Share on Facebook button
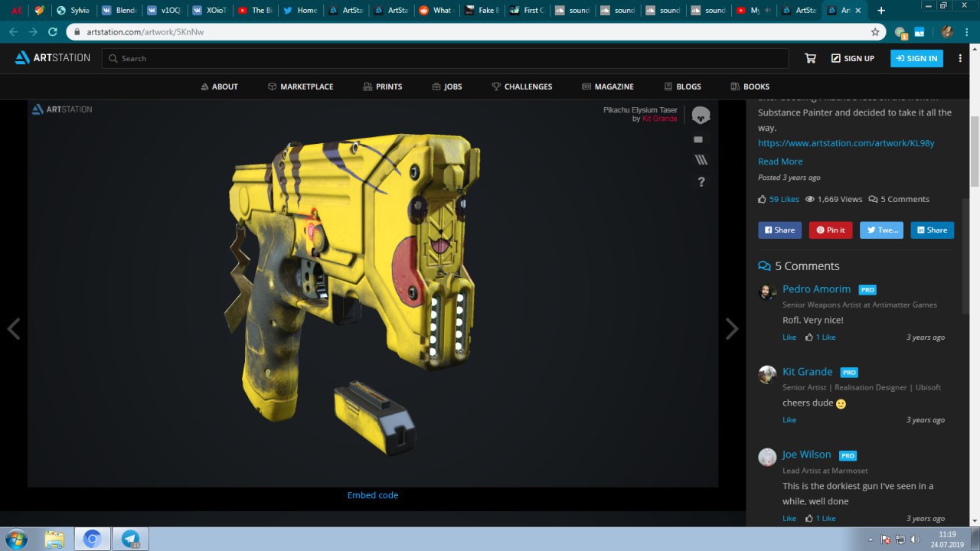This screenshot has width=980, height=551. [x=779, y=230]
